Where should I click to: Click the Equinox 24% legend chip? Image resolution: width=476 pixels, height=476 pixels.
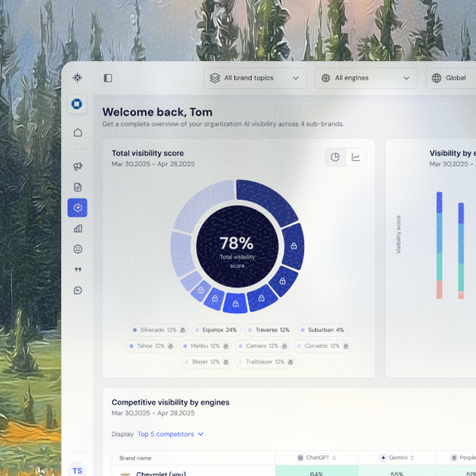coord(216,330)
